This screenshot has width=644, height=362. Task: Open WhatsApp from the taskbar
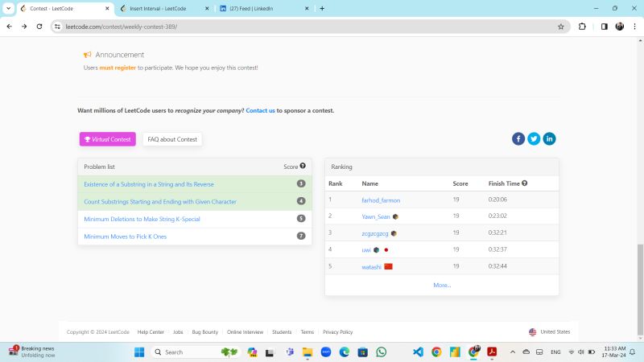pos(381,352)
